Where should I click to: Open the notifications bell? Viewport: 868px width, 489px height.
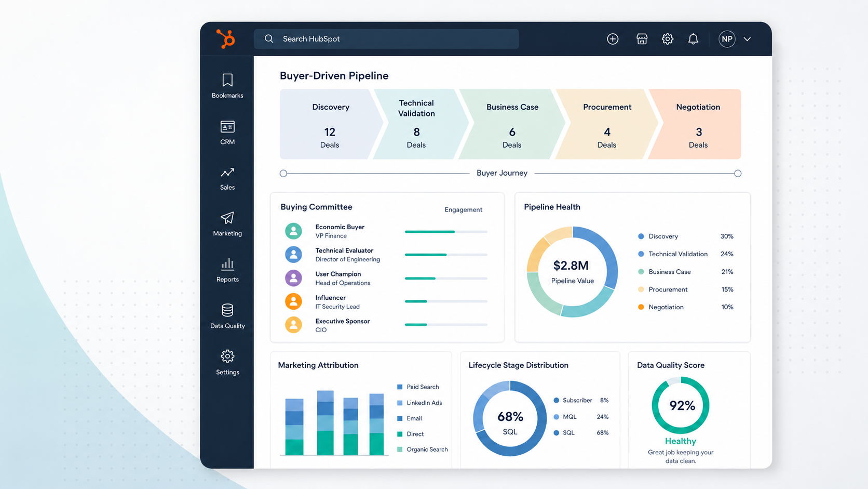tap(693, 39)
